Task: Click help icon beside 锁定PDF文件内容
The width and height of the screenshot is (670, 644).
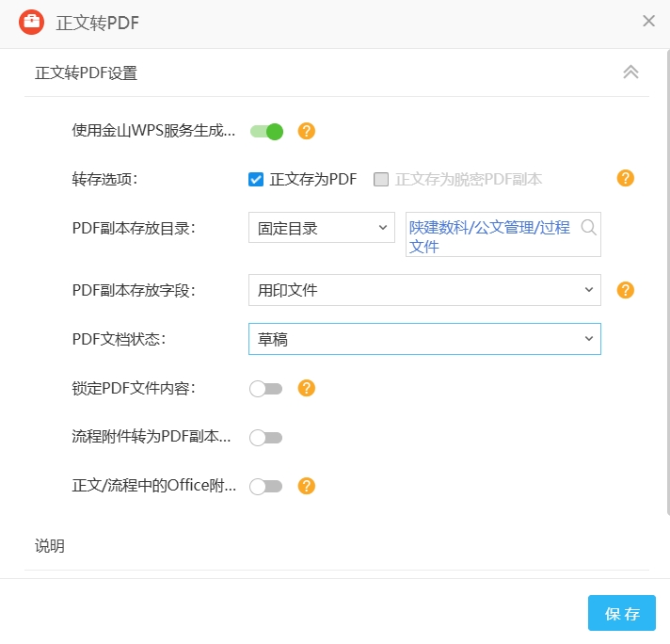Action: (306, 388)
